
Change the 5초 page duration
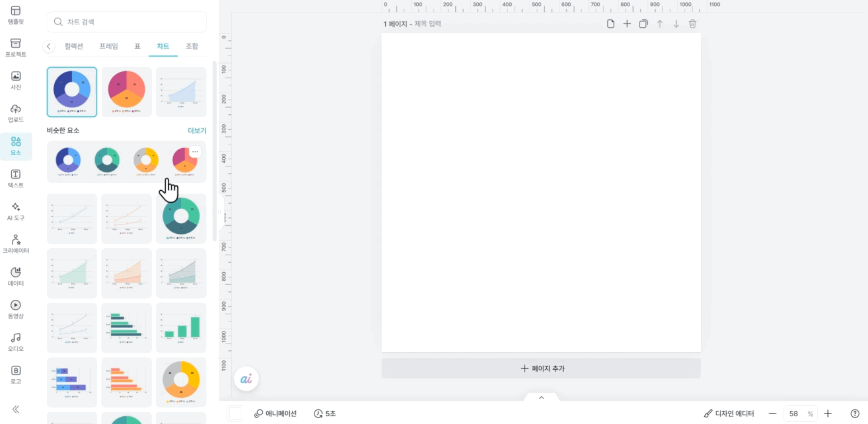pos(325,414)
